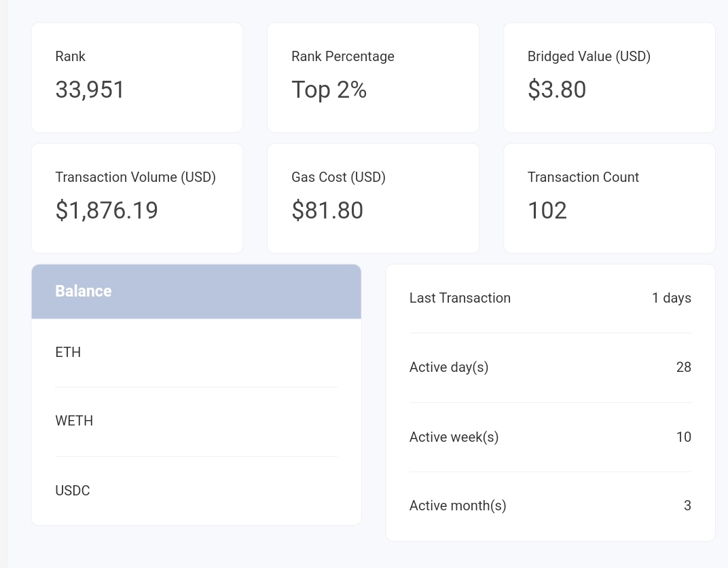Click the Active day(s) row
The width and height of the screenshot is (728, 568).
[x=550, y=368]
